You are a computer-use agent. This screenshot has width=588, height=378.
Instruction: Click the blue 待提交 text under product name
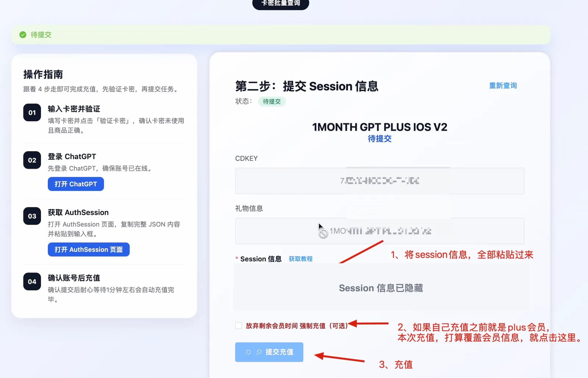click(380, 139)
